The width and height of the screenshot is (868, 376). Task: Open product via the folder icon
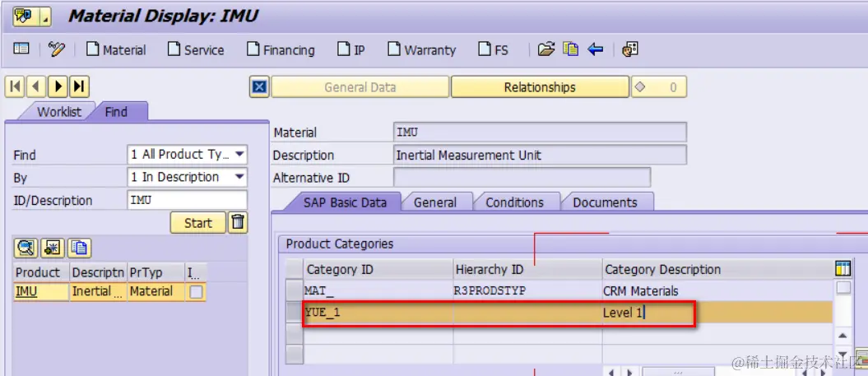(x=545, y=49)
